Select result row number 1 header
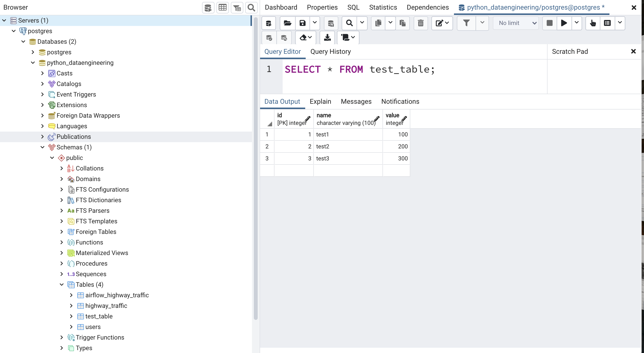 (267, 134)
